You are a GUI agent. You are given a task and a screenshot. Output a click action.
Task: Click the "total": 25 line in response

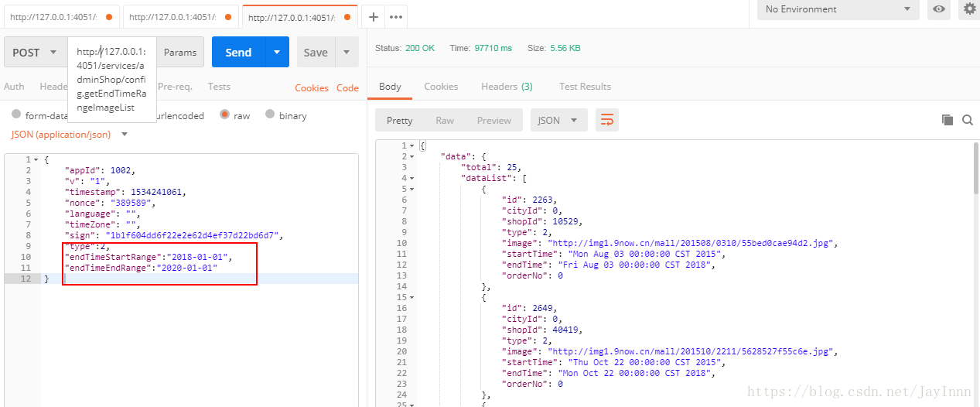click(x=491, y=167)
